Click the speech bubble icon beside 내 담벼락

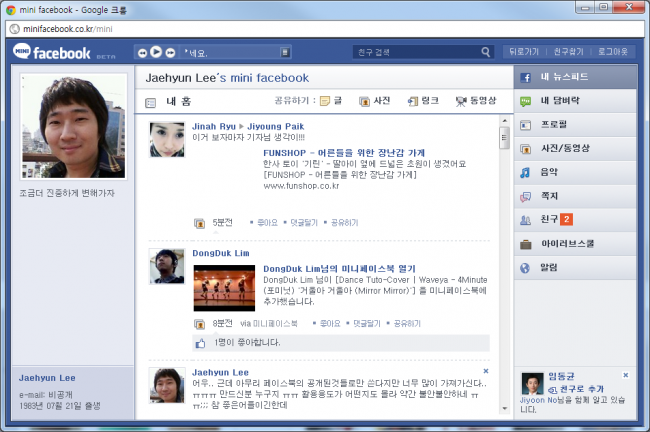tap(525, 102)
